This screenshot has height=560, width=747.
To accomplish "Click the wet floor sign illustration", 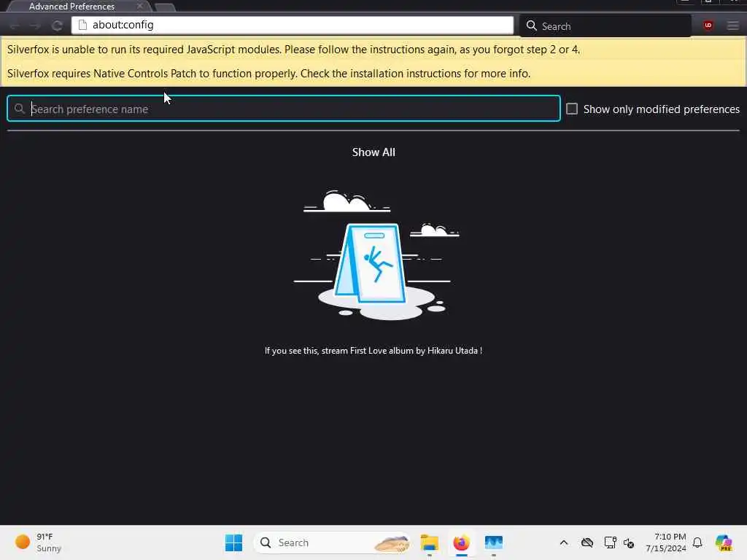I will (376, 254).
